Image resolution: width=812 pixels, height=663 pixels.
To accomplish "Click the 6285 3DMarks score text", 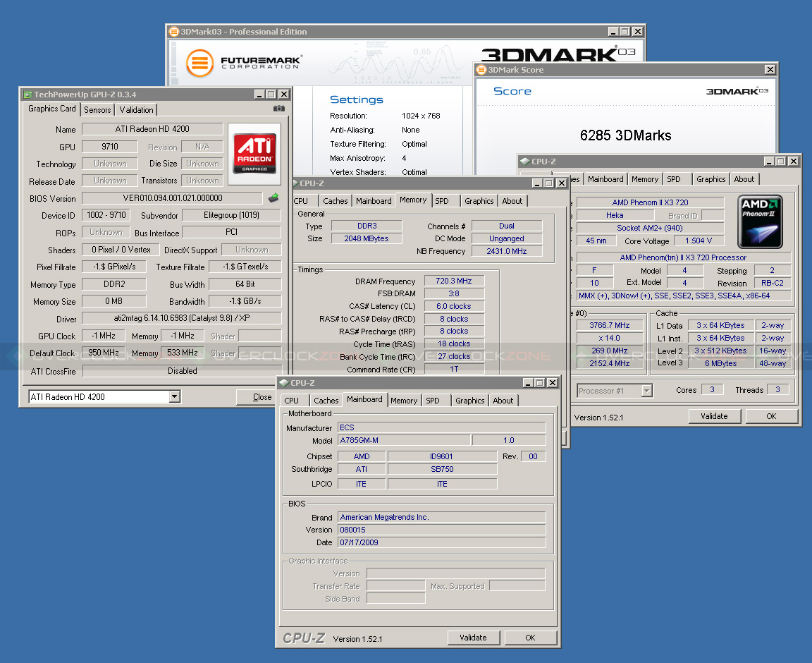I will click(626, 136).
